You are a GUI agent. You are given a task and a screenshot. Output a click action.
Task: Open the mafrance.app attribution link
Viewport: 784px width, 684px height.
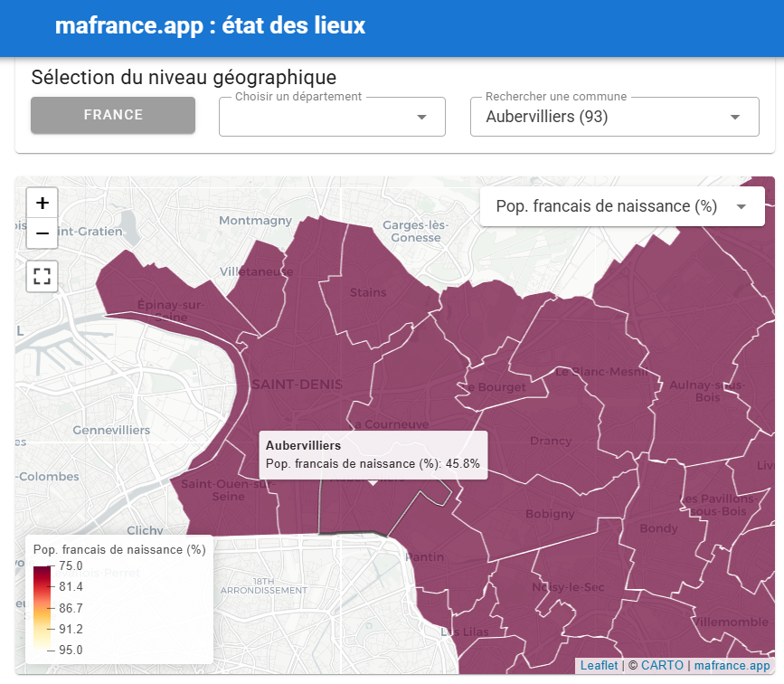732,666
